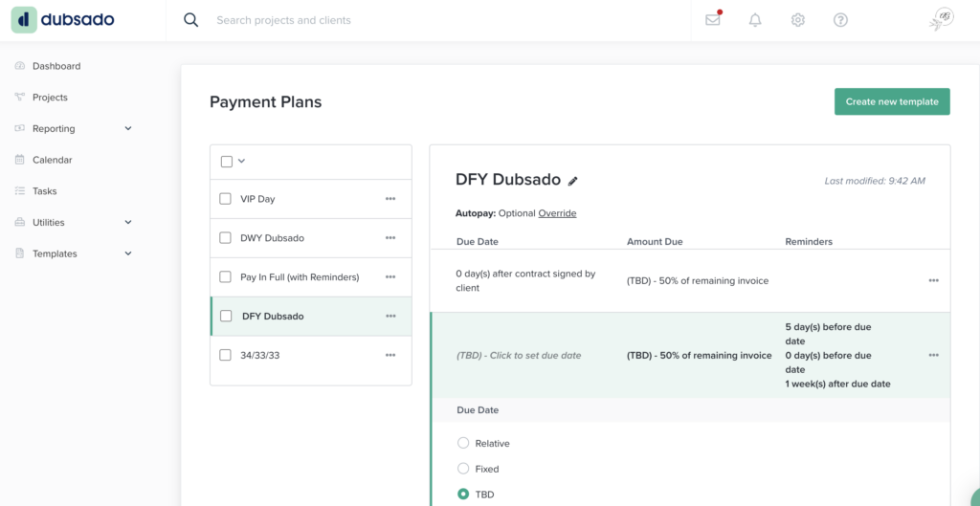Select Pay In Full (with Reminders) plan
Viewport: 980px width, 506px height.
pos(300,276)
